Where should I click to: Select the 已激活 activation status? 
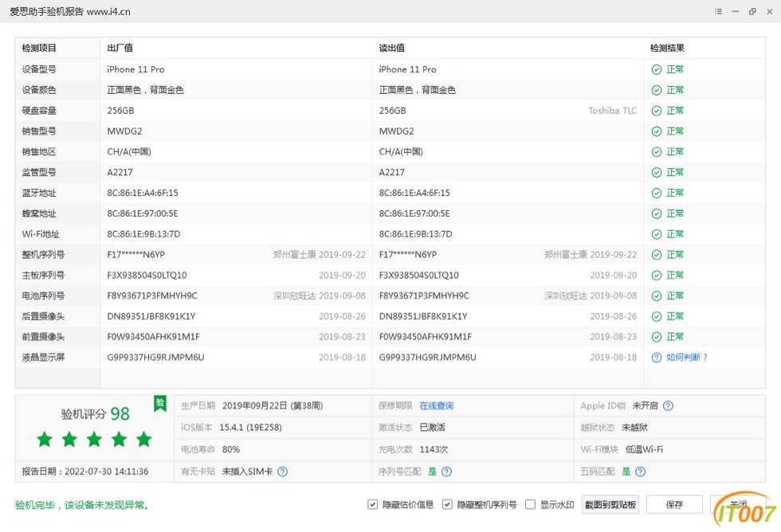coord(432,428)
